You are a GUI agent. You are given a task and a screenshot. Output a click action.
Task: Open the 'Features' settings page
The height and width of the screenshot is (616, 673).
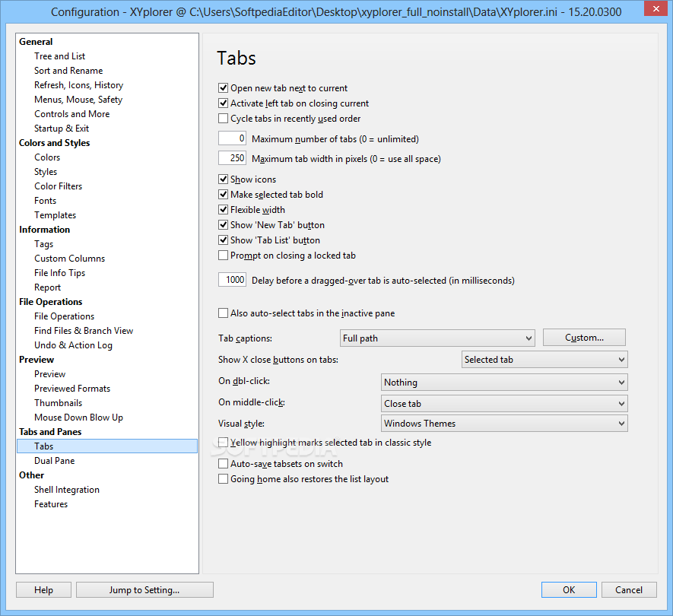[51, 504]
